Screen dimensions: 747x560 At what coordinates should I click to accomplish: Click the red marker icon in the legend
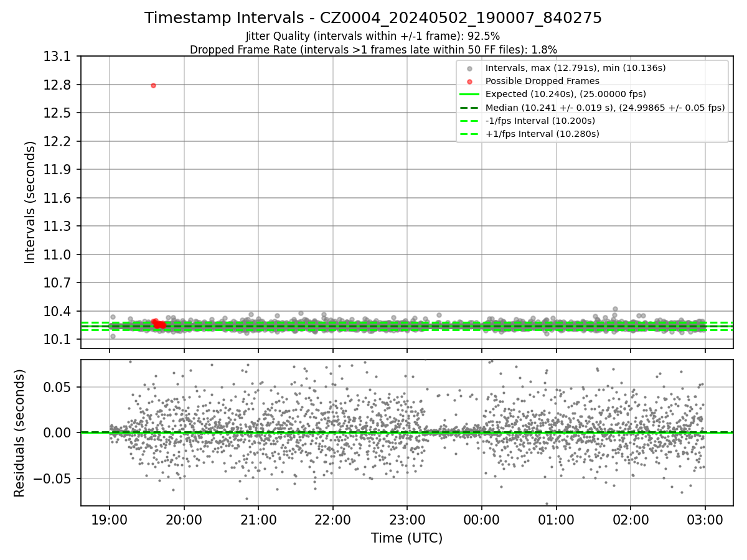coord(469,82)
